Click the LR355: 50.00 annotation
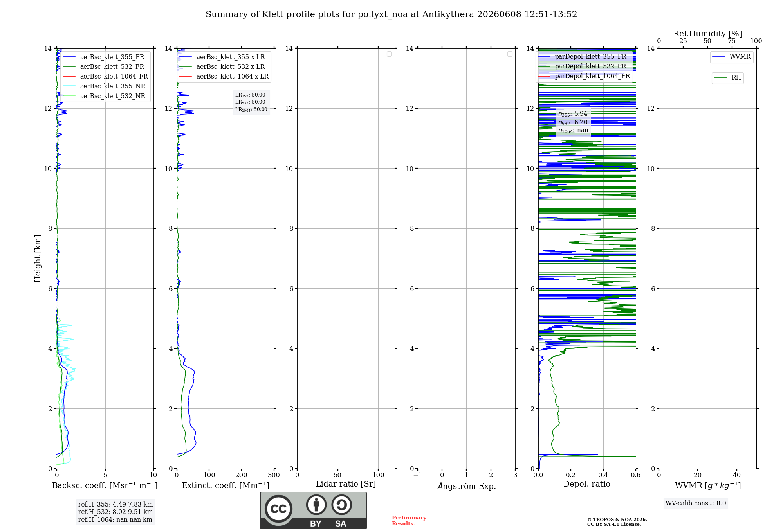783x532 pixels. 250,95
